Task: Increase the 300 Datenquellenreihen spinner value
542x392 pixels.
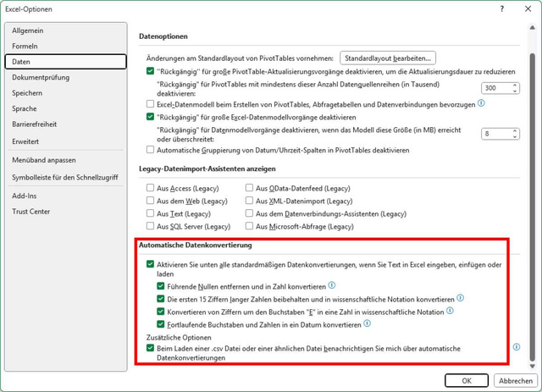Action: 515,86
